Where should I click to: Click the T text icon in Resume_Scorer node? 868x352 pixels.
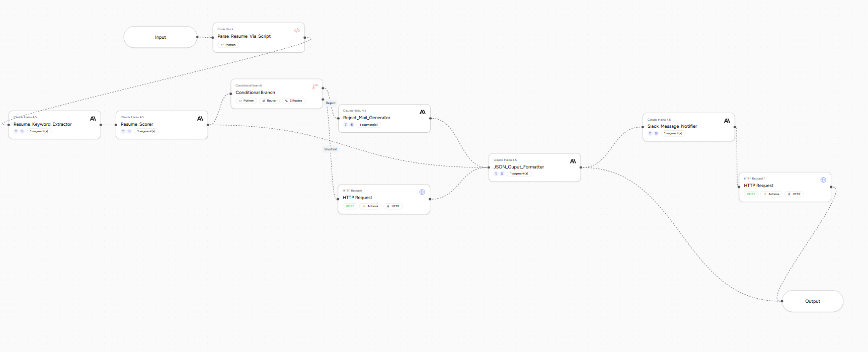pyautogui.click(x=123, y=131)
